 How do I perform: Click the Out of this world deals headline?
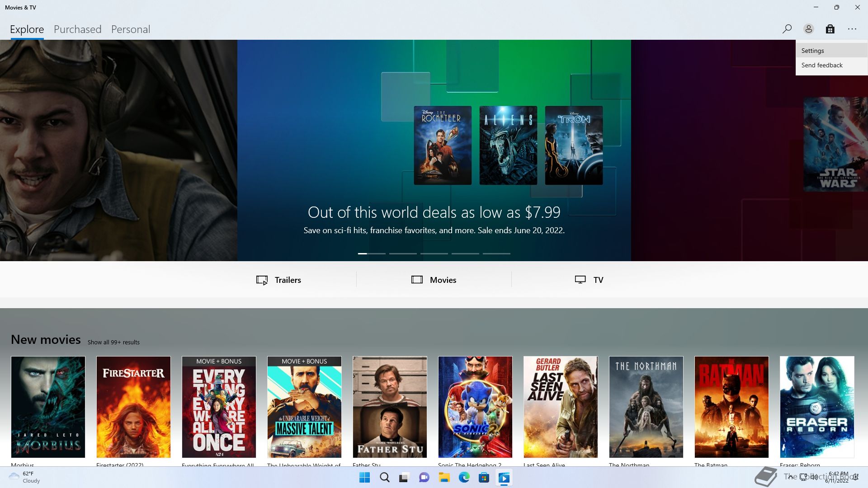click(434, 212)
